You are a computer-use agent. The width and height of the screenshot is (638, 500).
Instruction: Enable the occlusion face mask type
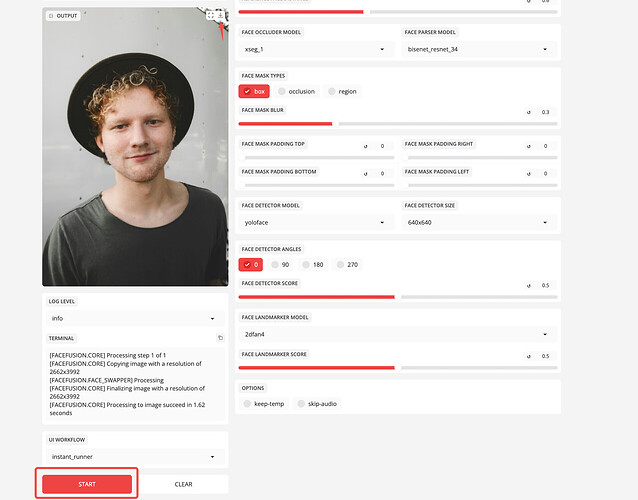click(297, 92)
